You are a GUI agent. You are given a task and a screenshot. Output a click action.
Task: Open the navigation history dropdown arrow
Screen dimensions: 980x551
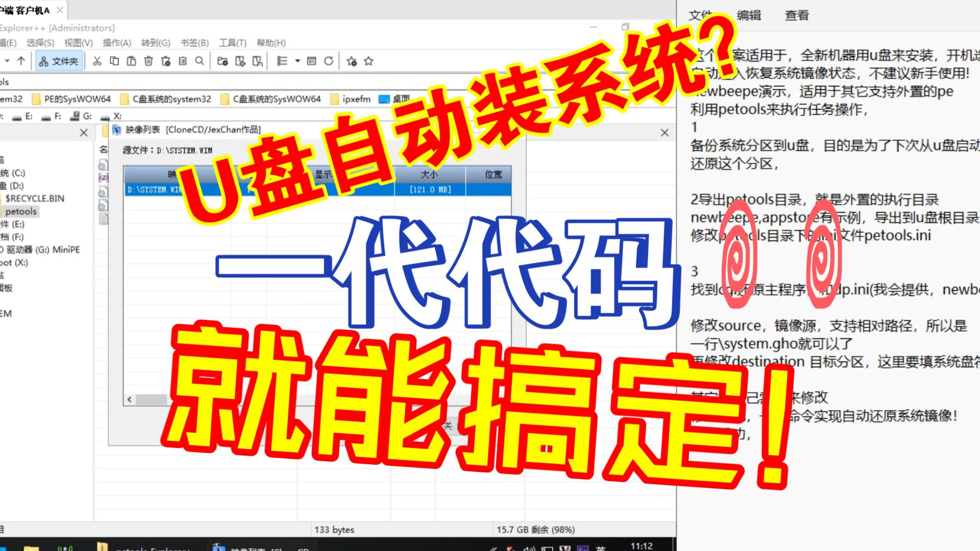click(7, 61)
